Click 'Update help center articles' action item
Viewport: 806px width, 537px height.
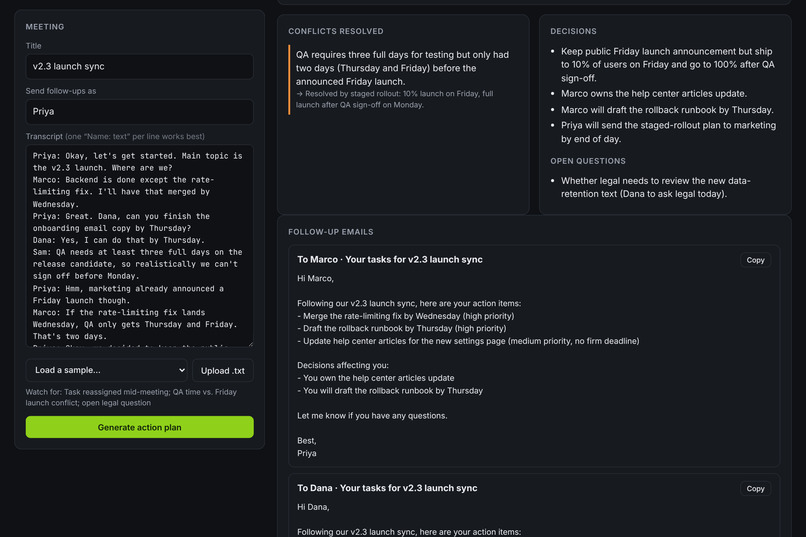tap(468, 341)
